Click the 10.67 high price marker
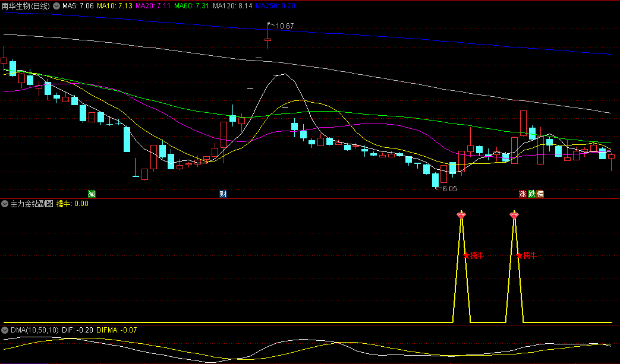The height and width of the screenshot is (364, 620). (285, 26)
